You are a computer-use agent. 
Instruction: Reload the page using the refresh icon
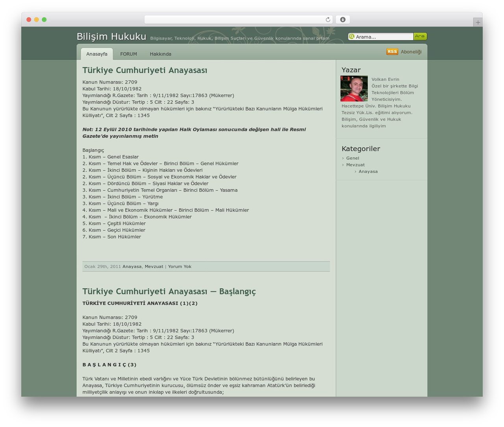click(x=328, y=20)
